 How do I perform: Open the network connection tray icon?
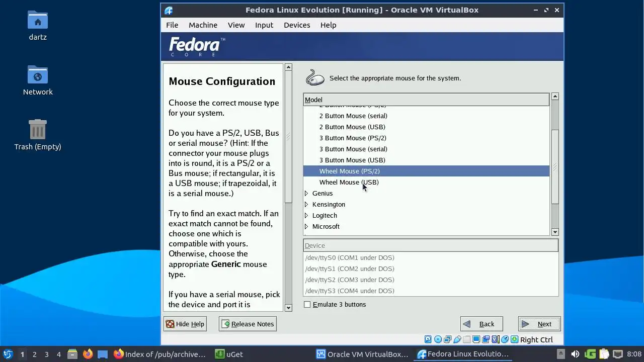pyautogui.click(x=618, y=354)
